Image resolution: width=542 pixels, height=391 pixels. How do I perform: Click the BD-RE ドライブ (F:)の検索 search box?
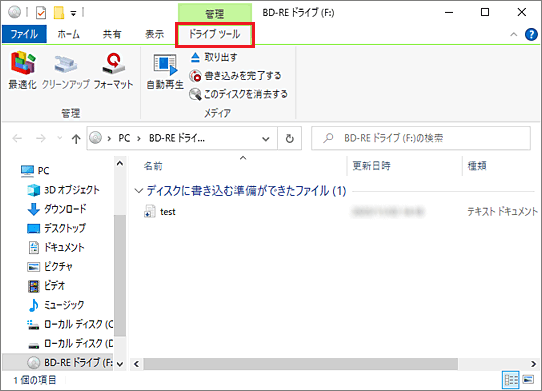tap(421, 138)
